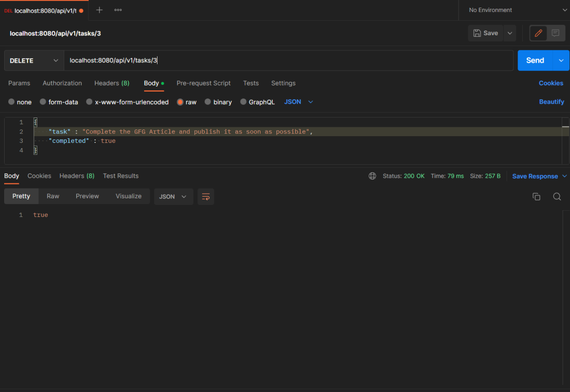Image resolution: width=570 pixels, height=392 pixels.
Task: Click the Save Response link
Action: [x=535, y=176]
